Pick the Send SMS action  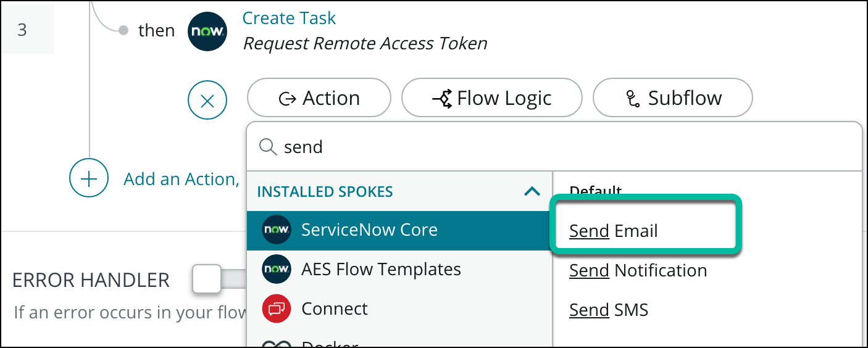pyautogui.click(x=609, y=310)
